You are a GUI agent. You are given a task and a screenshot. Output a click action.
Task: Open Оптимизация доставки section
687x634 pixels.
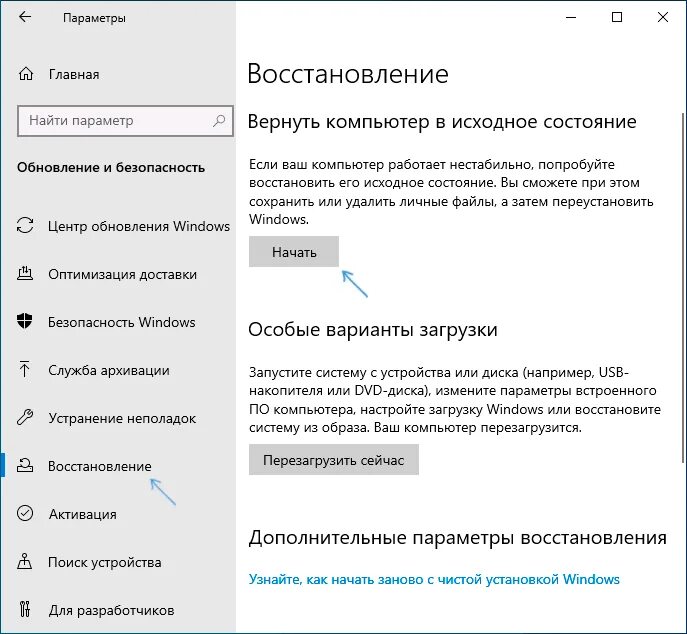click(x=122, y=274)
